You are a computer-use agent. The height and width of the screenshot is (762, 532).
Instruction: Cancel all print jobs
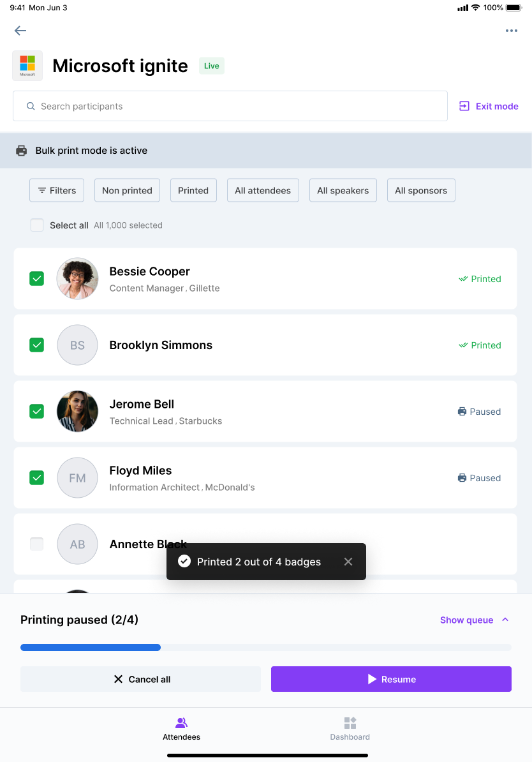click(140, 679)
